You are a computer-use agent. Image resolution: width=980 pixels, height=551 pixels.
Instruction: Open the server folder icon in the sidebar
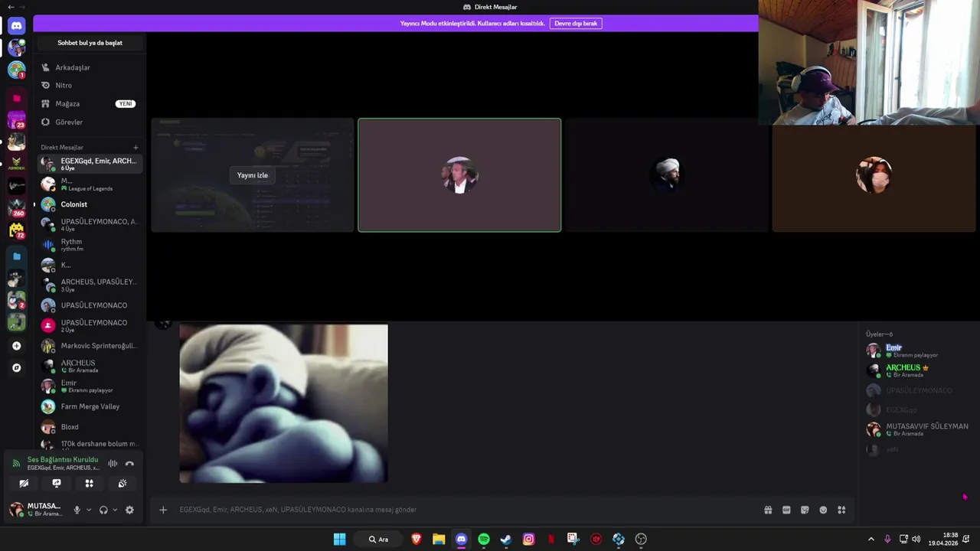click(16, 256)
